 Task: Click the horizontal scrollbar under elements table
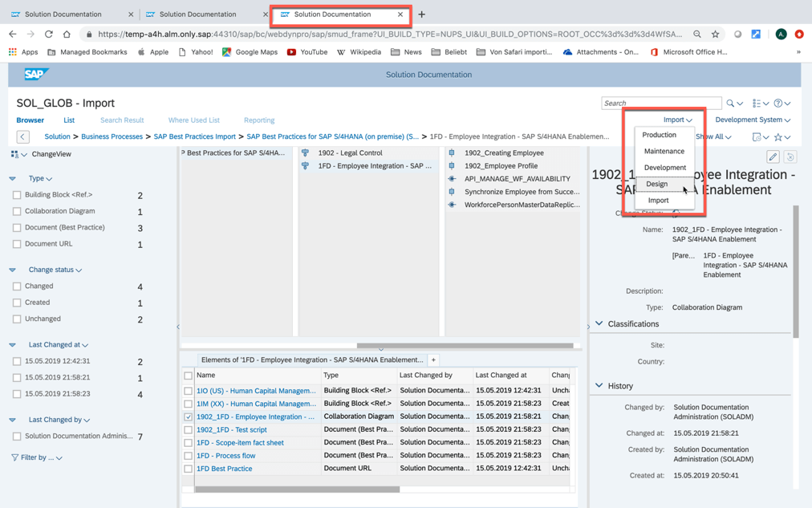click(297, 490)
